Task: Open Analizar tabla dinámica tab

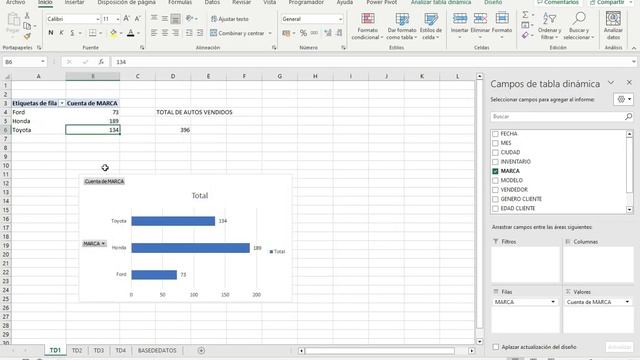Action: pos(441,2)
